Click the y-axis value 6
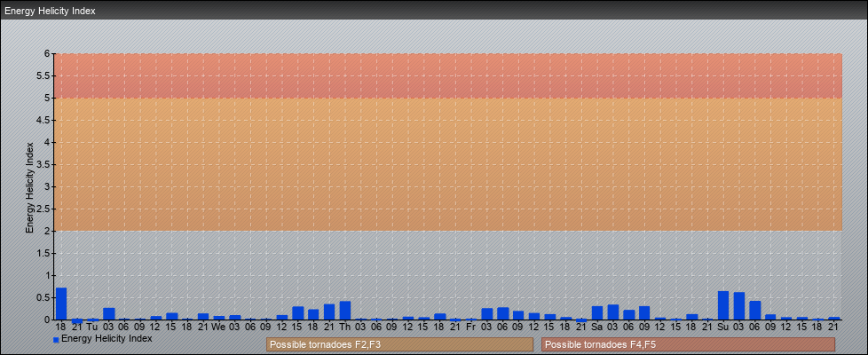This screenshot has height=355, width=868. [x=48, y=54]
